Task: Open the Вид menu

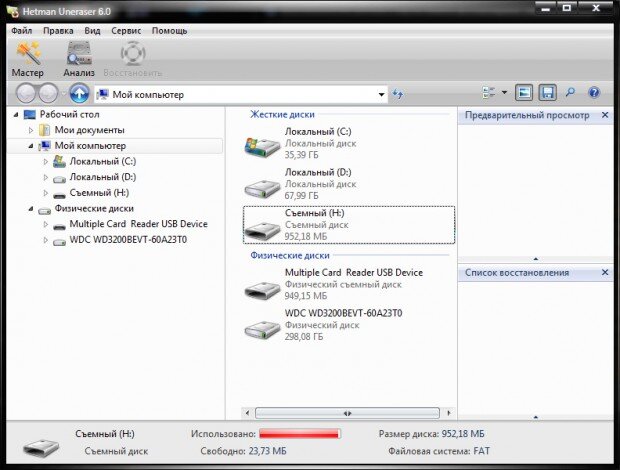Action: pyautogui.click(x=92, y=30)
